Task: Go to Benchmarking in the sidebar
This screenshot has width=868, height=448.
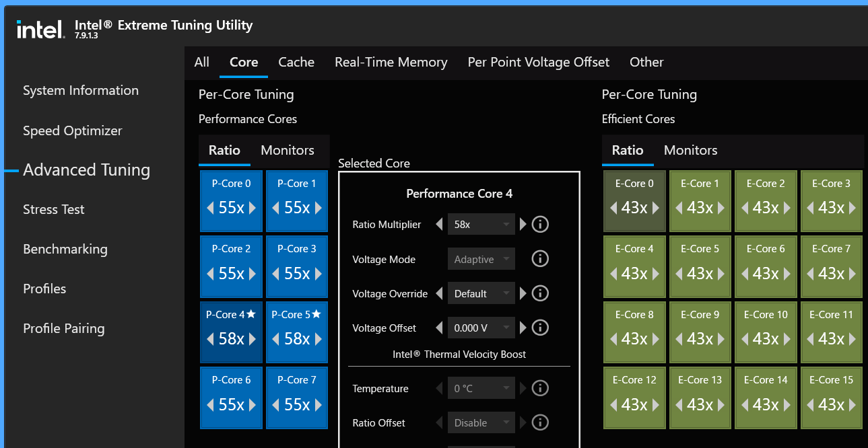Action: (x=65, y=249)
